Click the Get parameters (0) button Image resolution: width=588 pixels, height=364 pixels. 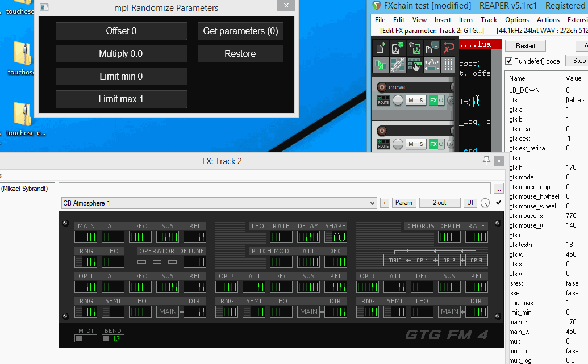pyautogui.click(x=240, y=31)
